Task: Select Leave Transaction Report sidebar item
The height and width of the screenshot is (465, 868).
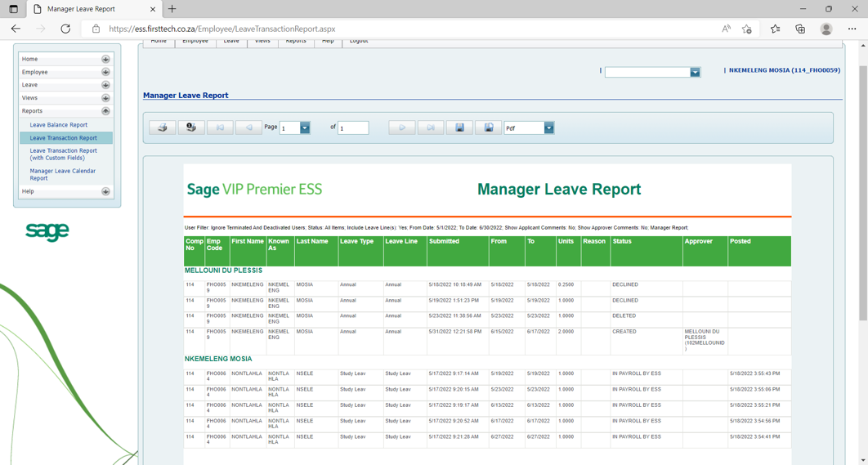Action: [x=63, y=138]
